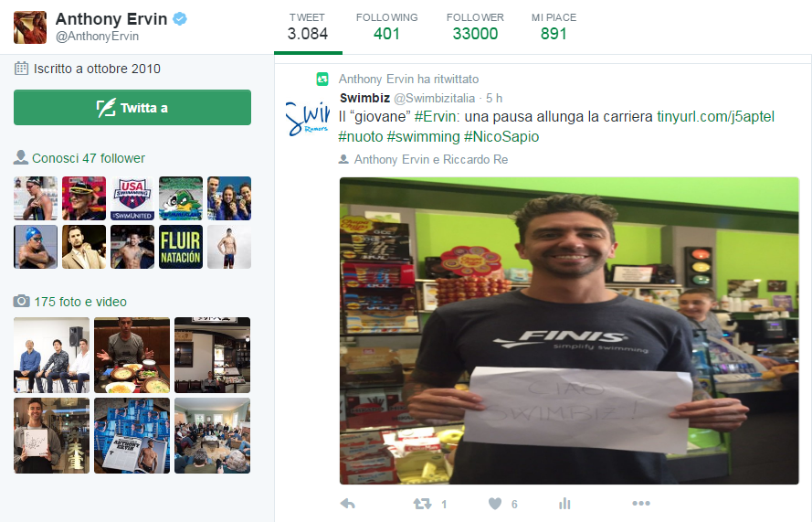The width and height of the screenshot is (812, 522).
Task: Like the tweet with the heart icon
Action: (495, 504)
